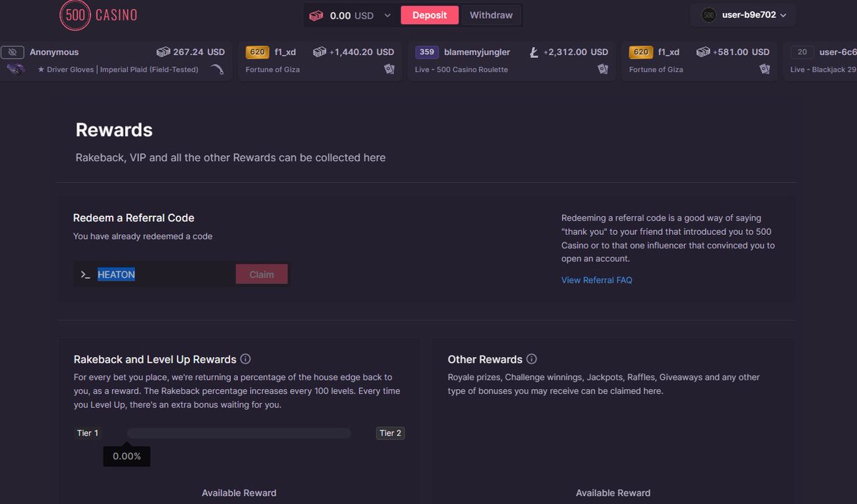This screenshot has width=857, height=504.
Task: Click the gloves thumbnail in Anonymous card
Action: click(16, 69)
